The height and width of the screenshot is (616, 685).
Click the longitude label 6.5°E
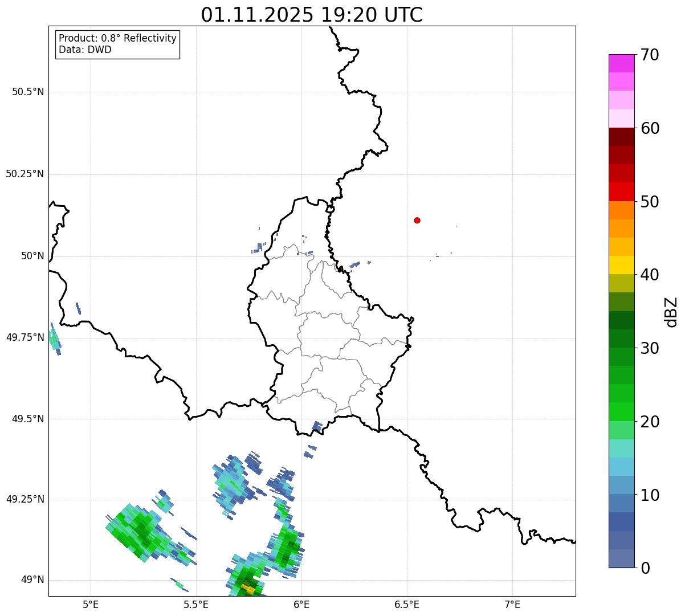click(407, 604)
